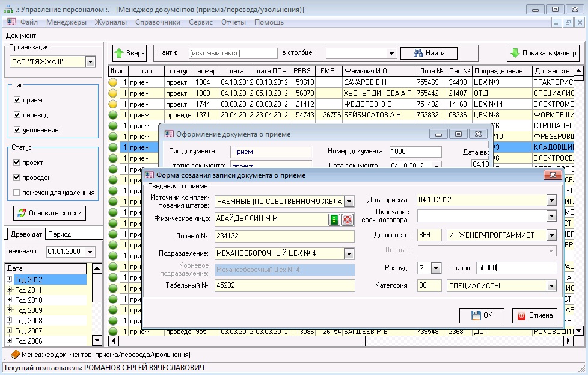Uncheck the прием type checkbox
Image resolution: width=588 pixels, height=375 pixels.
click(17, 100)
